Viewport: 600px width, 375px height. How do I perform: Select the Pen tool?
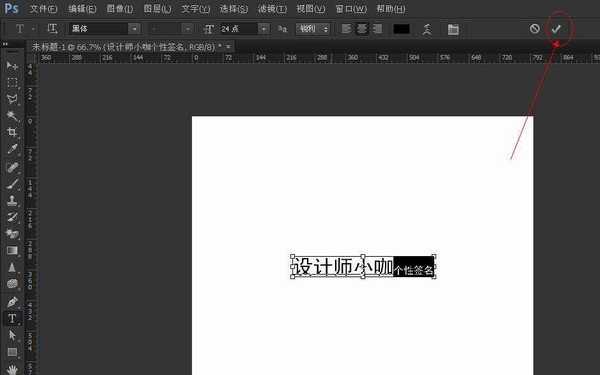(x=12, y=302)
